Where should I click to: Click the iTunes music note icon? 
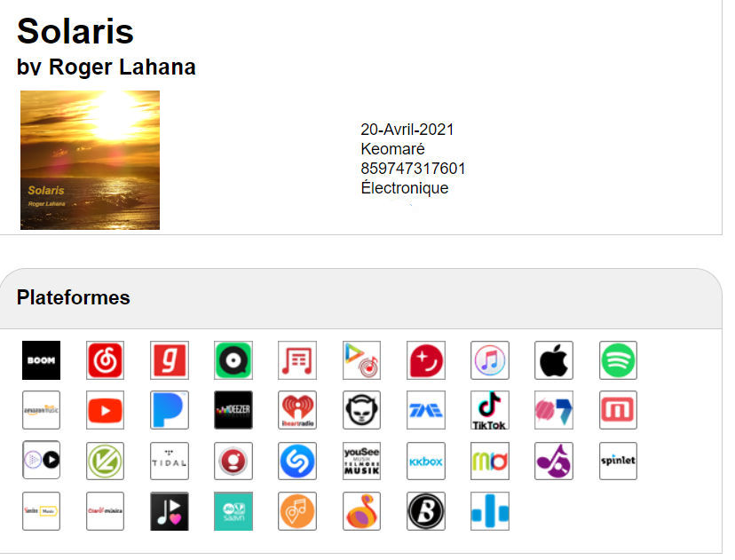tap(489, 360)
